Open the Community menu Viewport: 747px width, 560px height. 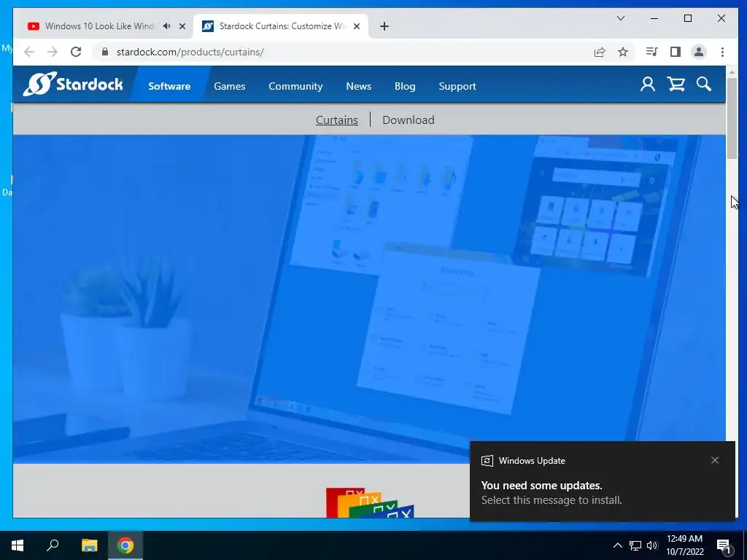[295, 86]
